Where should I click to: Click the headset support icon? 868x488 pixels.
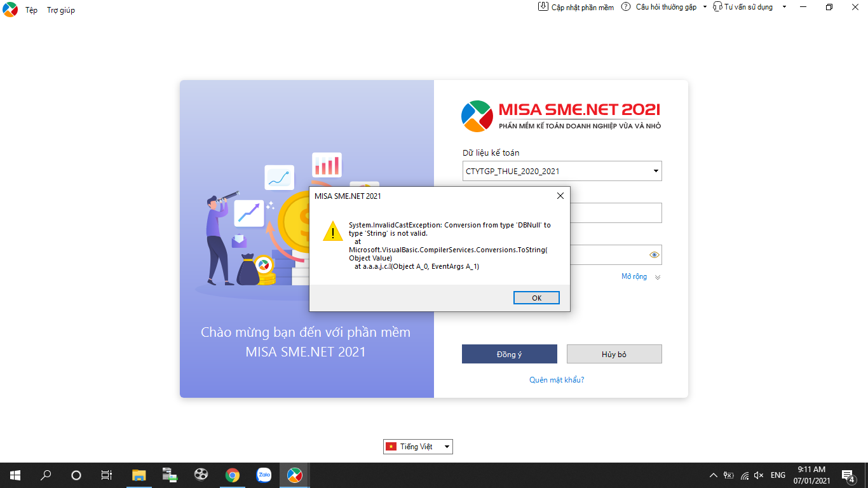pos(718,6)
